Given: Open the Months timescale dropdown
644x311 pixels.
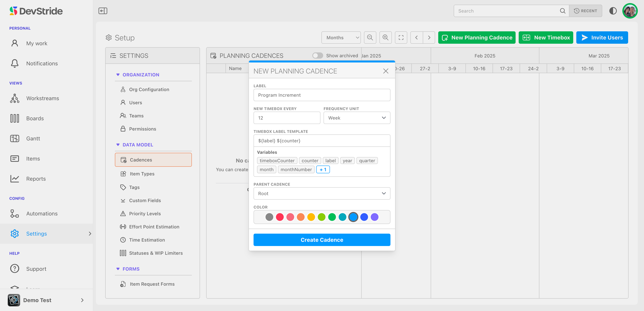Looking at the screenshot, I should pyautogui.click(x=341, y=38).
